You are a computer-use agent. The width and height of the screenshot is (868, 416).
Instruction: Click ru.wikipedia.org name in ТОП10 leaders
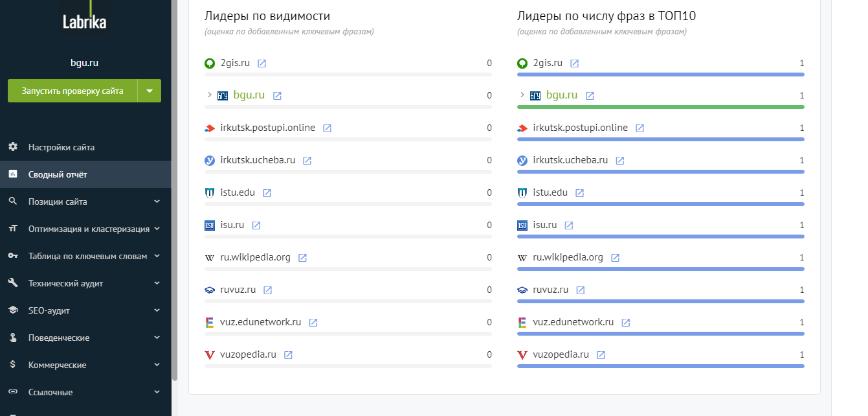point(568,257)
